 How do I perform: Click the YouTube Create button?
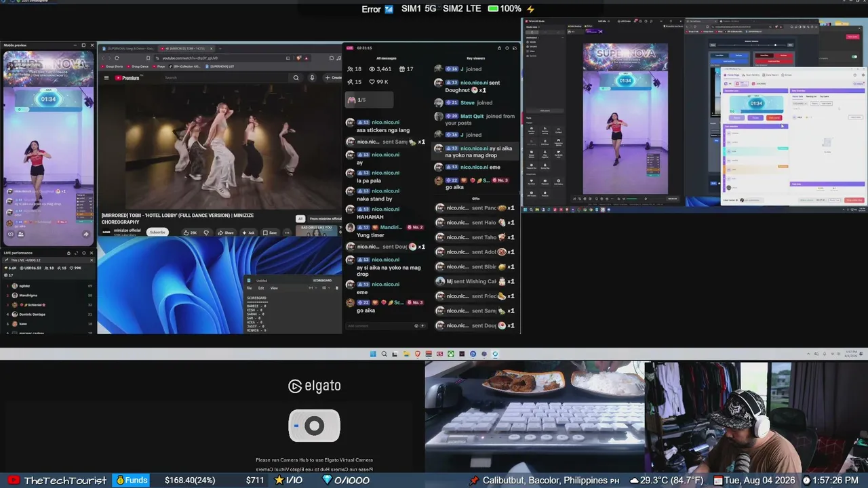pos(333,78)
